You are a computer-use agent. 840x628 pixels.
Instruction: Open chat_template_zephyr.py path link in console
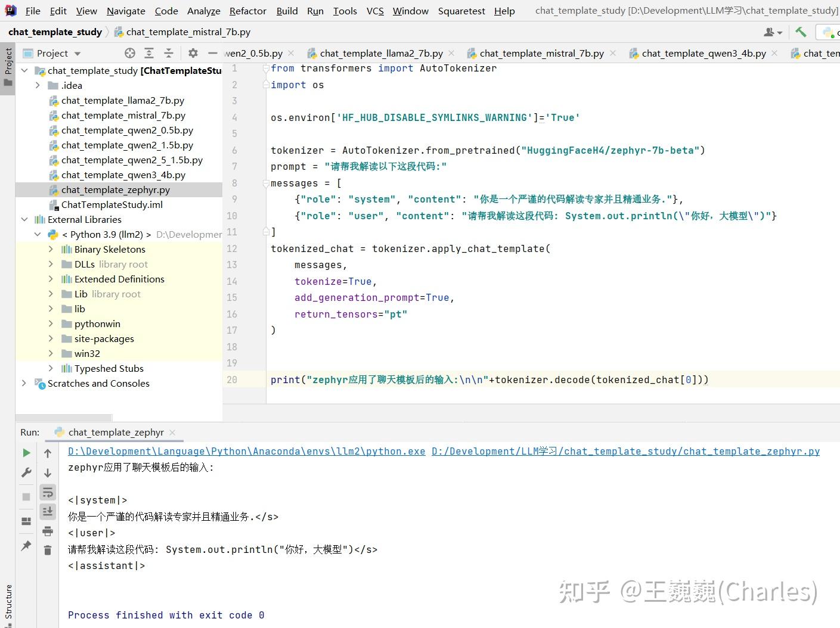point(625,451)
